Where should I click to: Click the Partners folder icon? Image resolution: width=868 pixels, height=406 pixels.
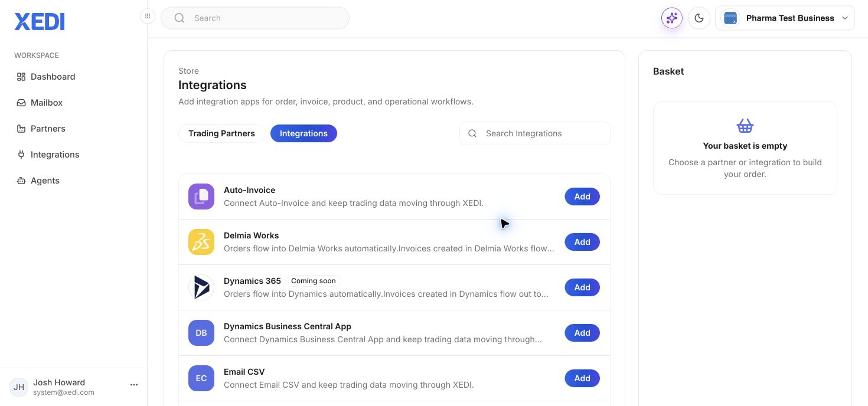pyautogui.click(x=21, y=129)
